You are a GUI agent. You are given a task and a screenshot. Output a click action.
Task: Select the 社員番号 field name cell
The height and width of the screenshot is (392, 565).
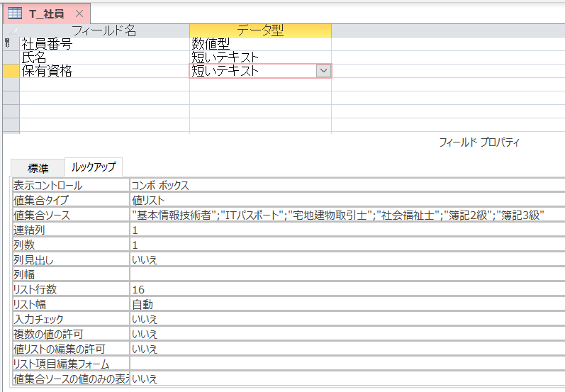pos(104,44)
